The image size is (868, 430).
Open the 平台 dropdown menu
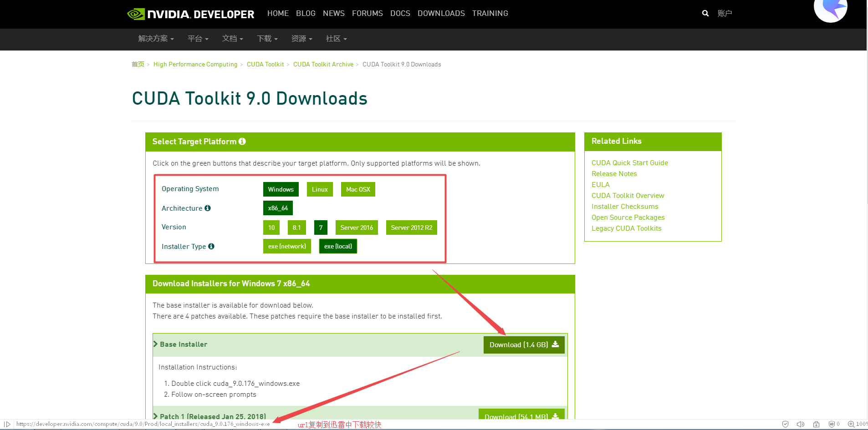[x=198, y=39]
